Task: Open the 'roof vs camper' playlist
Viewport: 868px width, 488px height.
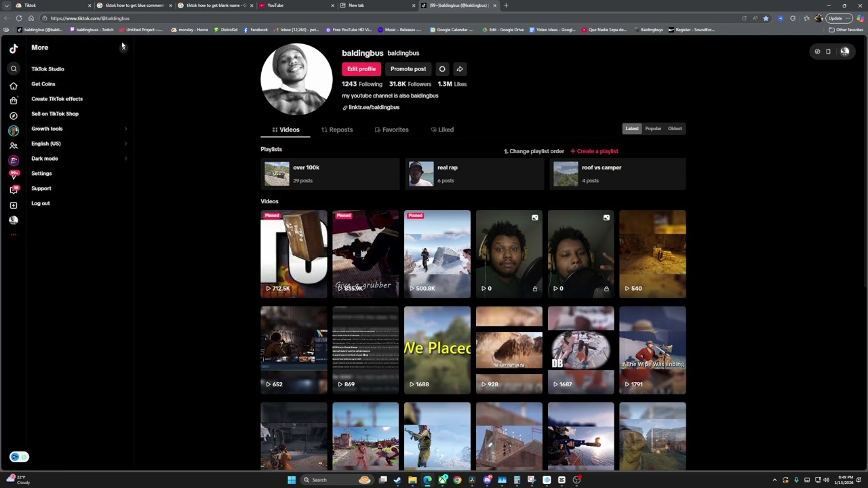Action: tap(618, 174)
